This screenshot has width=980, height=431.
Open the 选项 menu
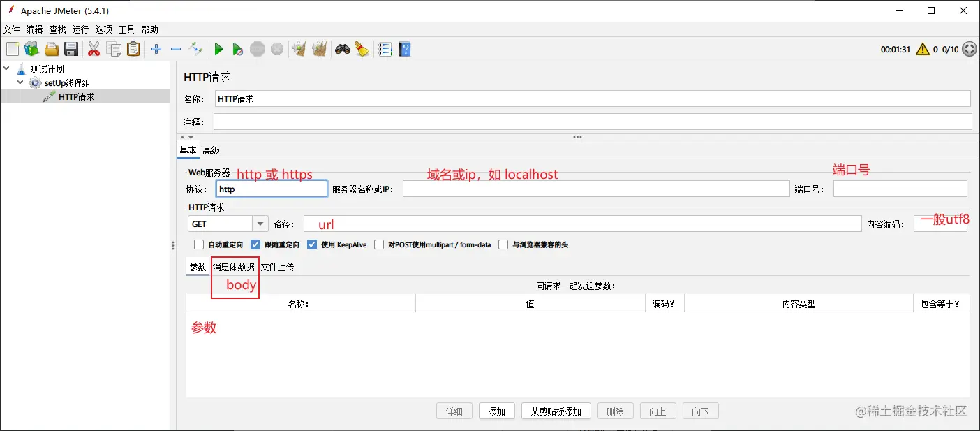103,29
